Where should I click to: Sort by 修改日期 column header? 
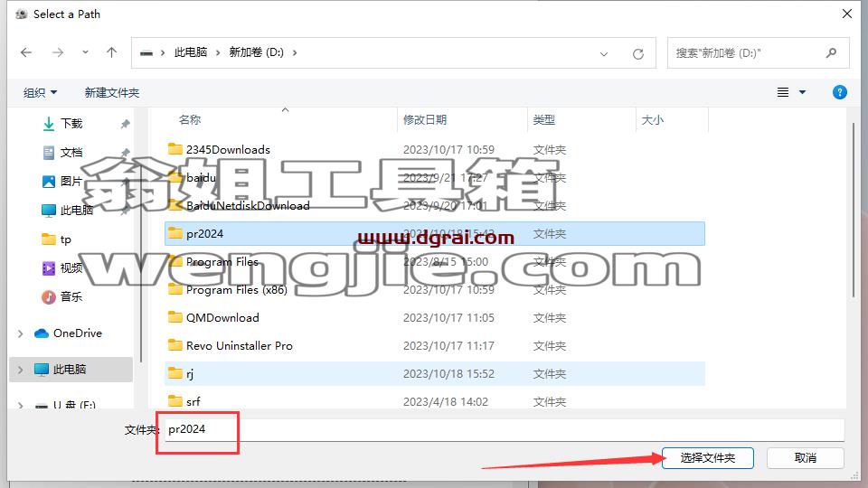point(425,119)
